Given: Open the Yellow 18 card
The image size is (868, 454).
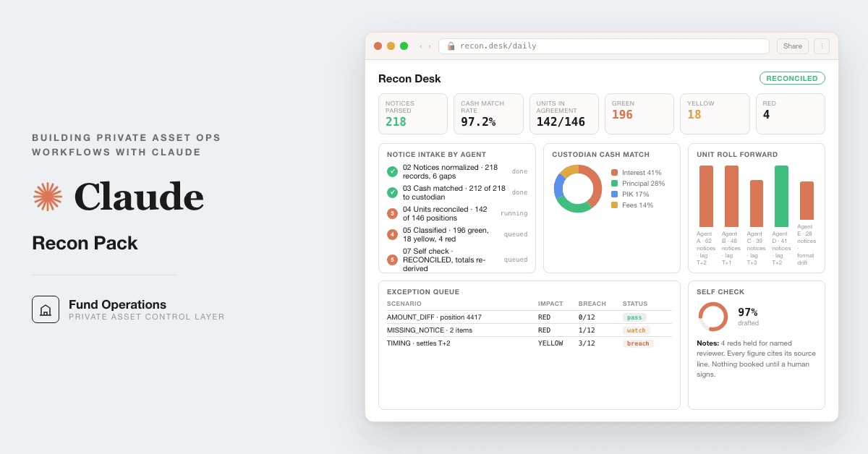Looking at the screenshot, I should point(715,114).
